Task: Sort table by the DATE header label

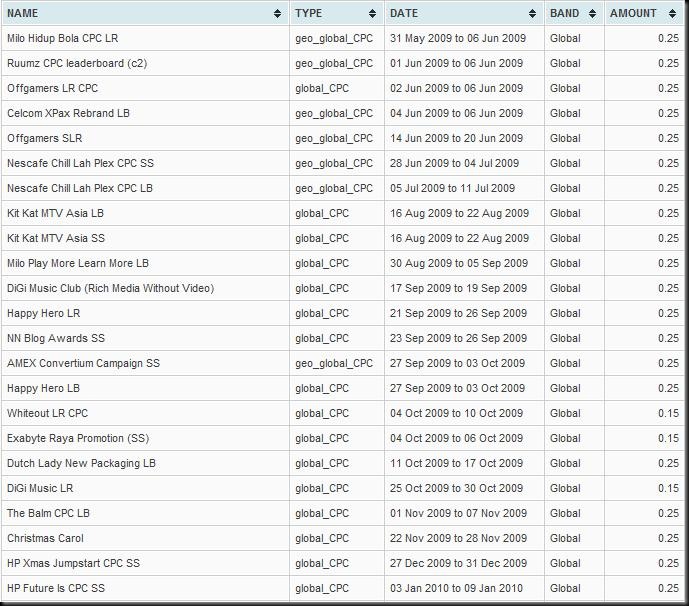Action: (x=404, y=13)
